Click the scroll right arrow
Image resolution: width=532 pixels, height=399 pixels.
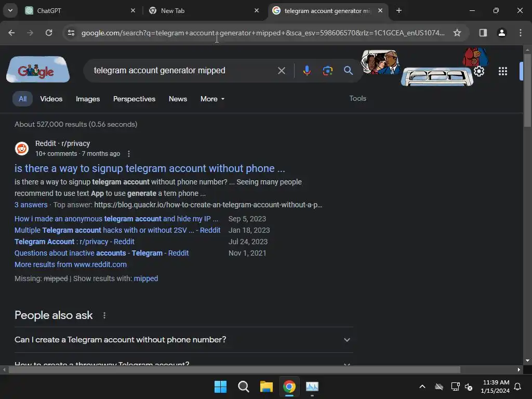(519, 370)
